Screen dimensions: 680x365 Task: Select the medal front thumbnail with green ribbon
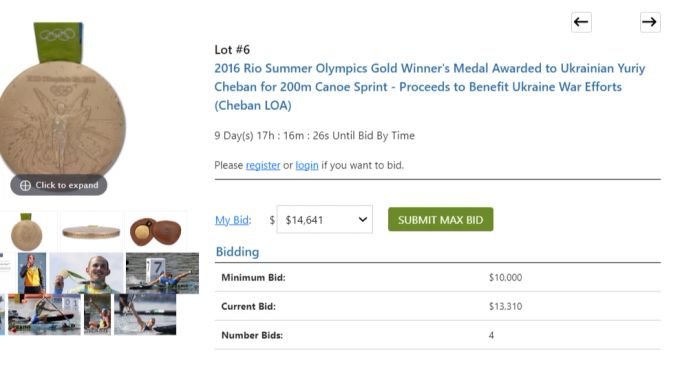27,232
